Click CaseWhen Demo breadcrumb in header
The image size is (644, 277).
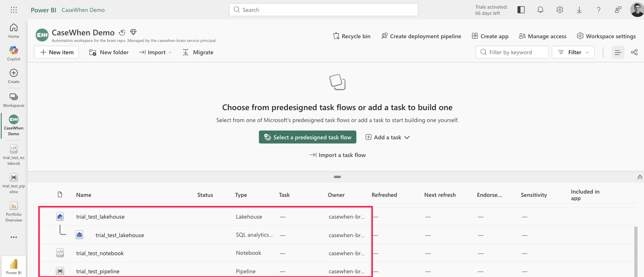(x=83, y=10)
